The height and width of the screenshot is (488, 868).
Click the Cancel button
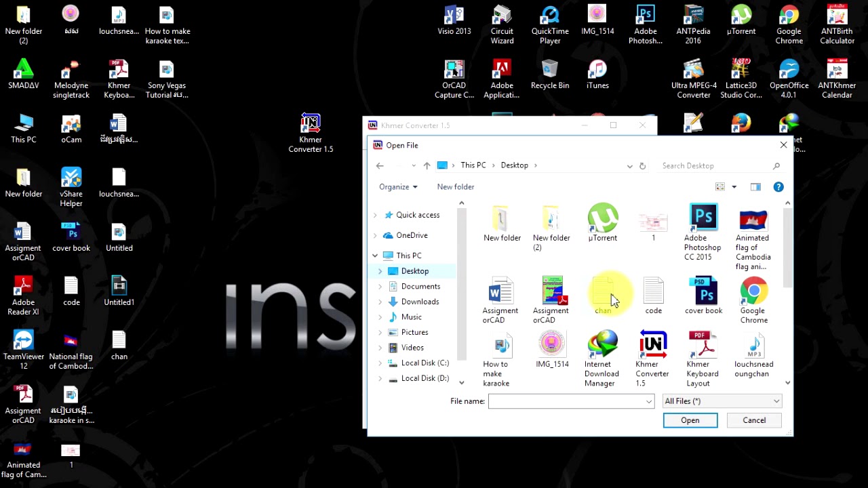coord(754,420)
